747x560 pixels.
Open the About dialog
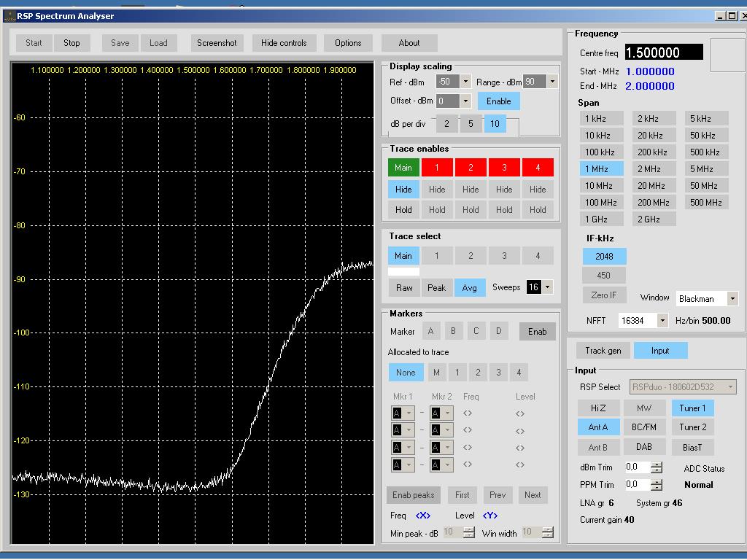[409, 43]
